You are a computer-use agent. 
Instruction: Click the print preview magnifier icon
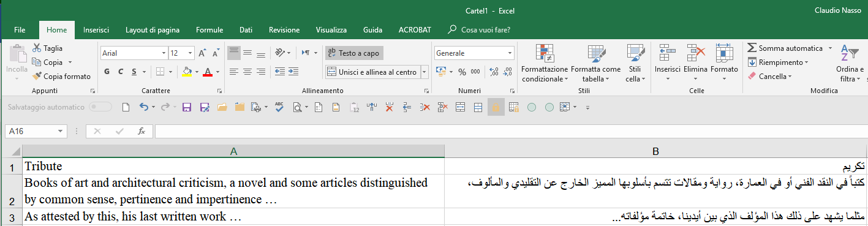[x=297, y=107]
